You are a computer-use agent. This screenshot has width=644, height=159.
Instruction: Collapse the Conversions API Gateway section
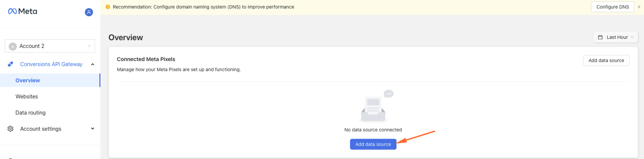(x=92, y=64)
